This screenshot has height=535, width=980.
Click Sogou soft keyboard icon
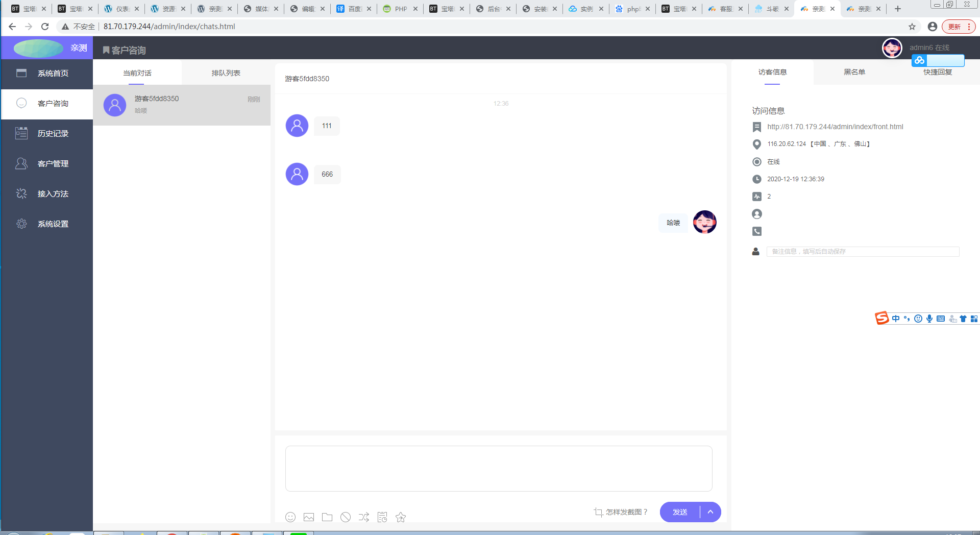coord(941,319)
